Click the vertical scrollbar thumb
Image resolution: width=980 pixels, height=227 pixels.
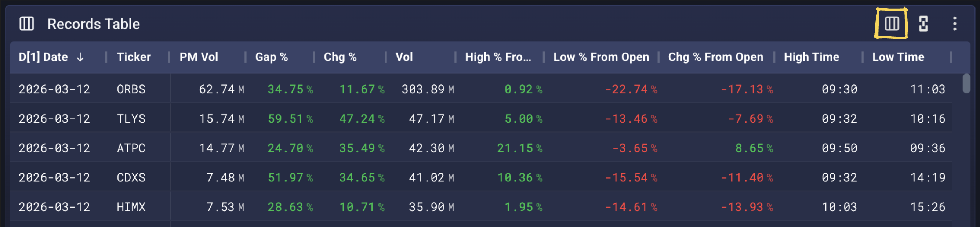point(966,83)
